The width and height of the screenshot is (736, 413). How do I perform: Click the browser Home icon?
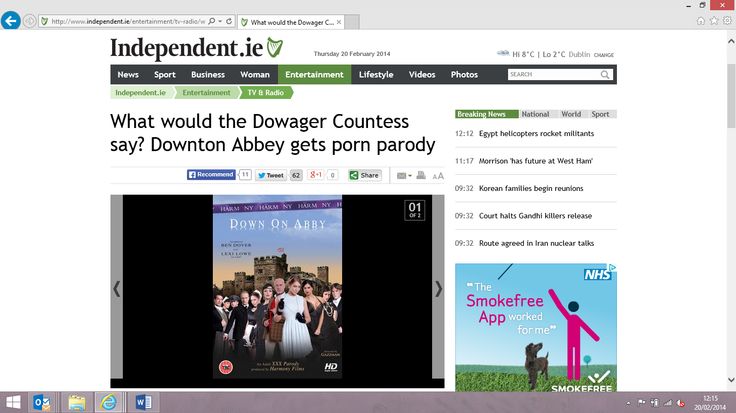point(700,21)
